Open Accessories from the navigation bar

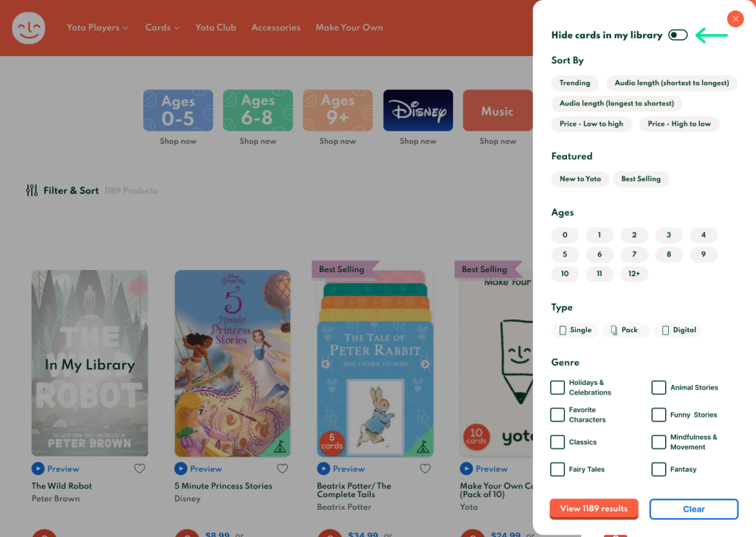pos(276,27)
